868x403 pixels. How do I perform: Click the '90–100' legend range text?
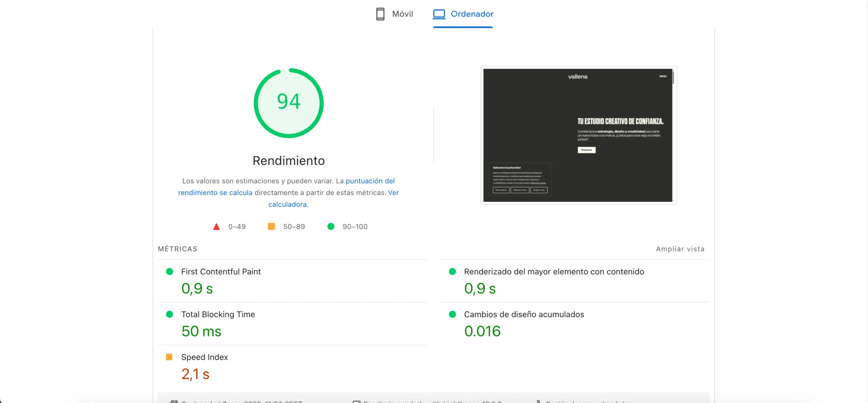coord(355,227)
